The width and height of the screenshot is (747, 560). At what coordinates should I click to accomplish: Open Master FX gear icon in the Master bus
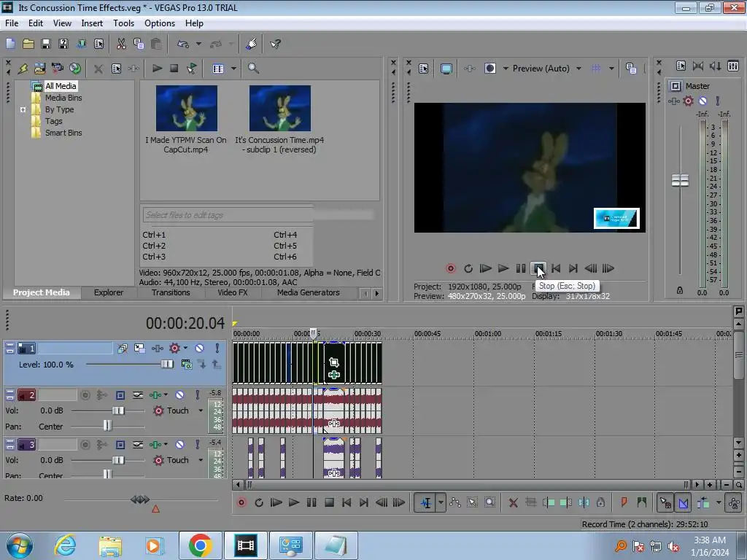pos(688,101)
